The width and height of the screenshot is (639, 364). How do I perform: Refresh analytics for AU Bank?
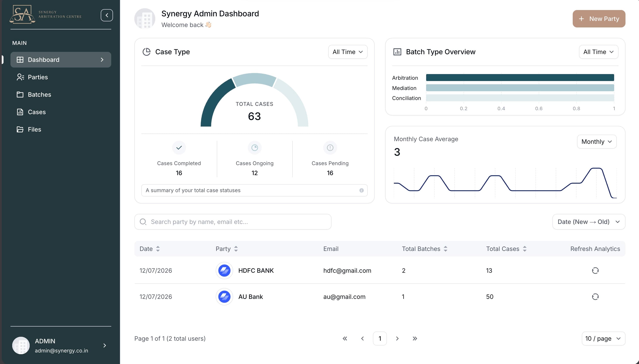coord(595,297)
